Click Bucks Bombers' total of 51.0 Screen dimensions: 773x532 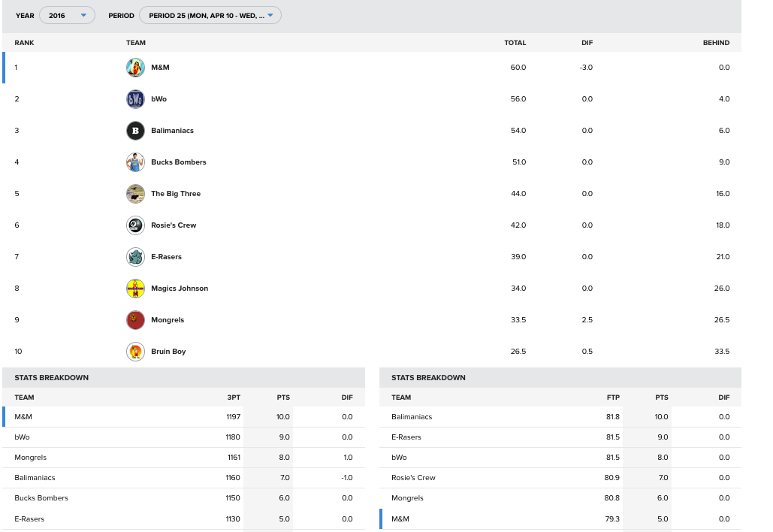[x=519, y=162]
